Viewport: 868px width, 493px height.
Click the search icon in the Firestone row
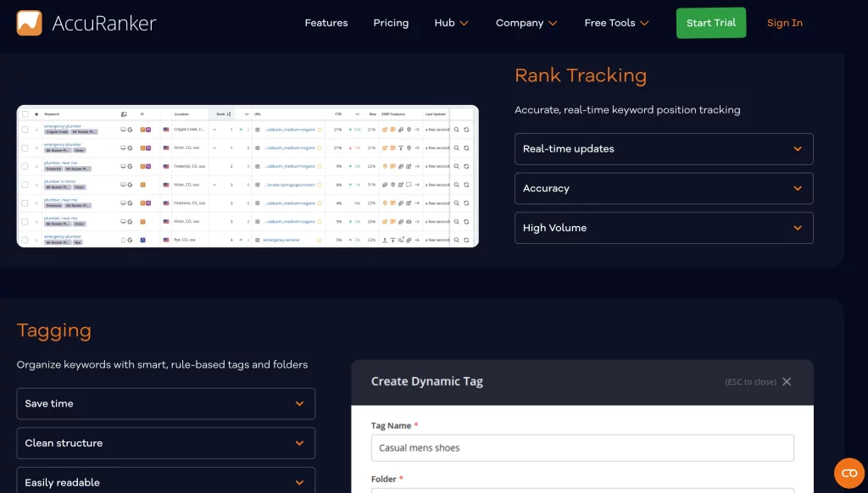(x=457, y=203)
